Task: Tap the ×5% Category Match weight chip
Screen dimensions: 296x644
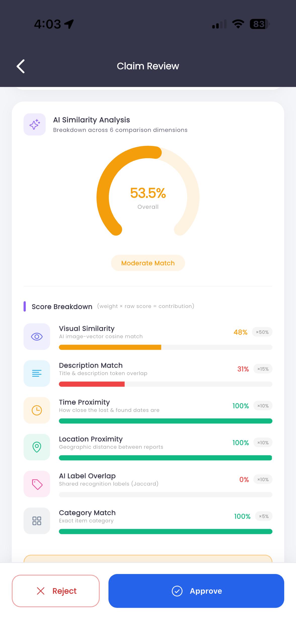Action: pos(264,516)
